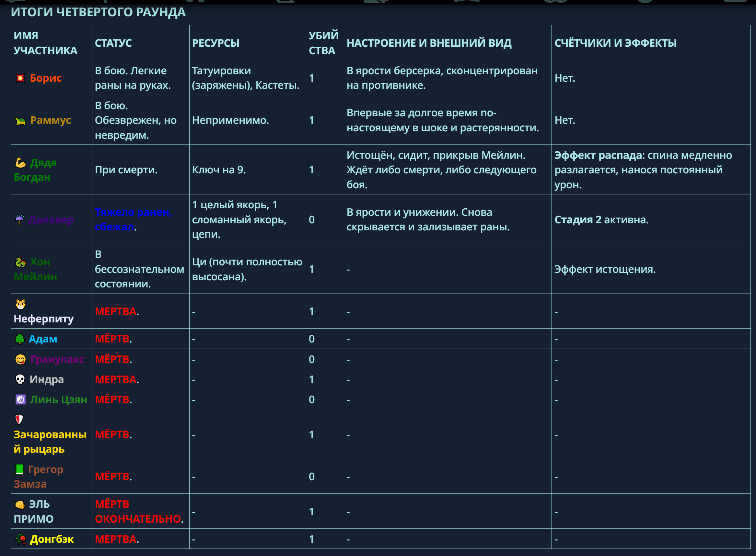Click the УБИЙСТВА column header
This screenshot has height=556, width=756.
point(323,43)
